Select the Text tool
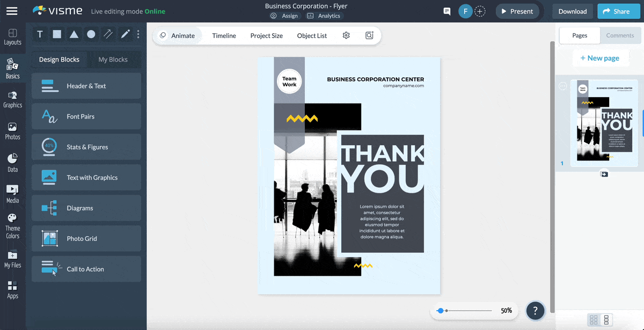This screenshot has height=330, width=644. [40, 34]
